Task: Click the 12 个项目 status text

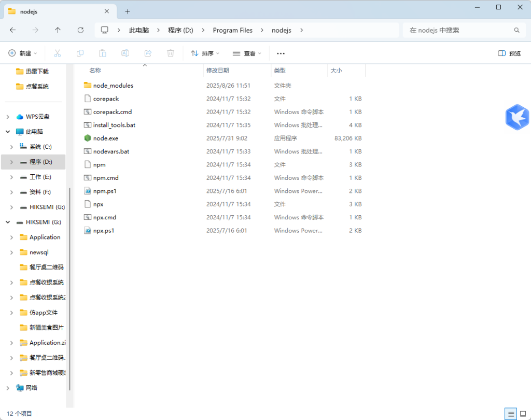Action: 19,414
